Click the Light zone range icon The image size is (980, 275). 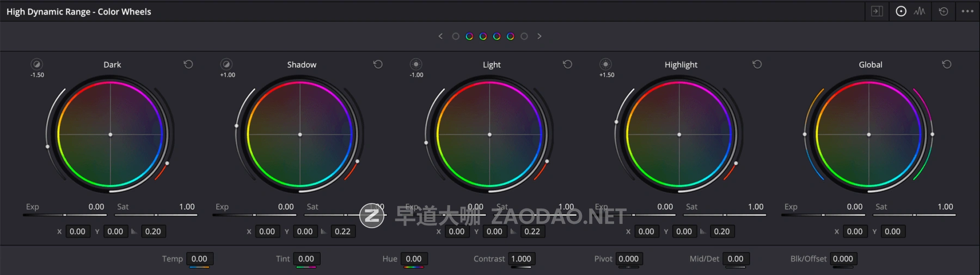(416, 64)
